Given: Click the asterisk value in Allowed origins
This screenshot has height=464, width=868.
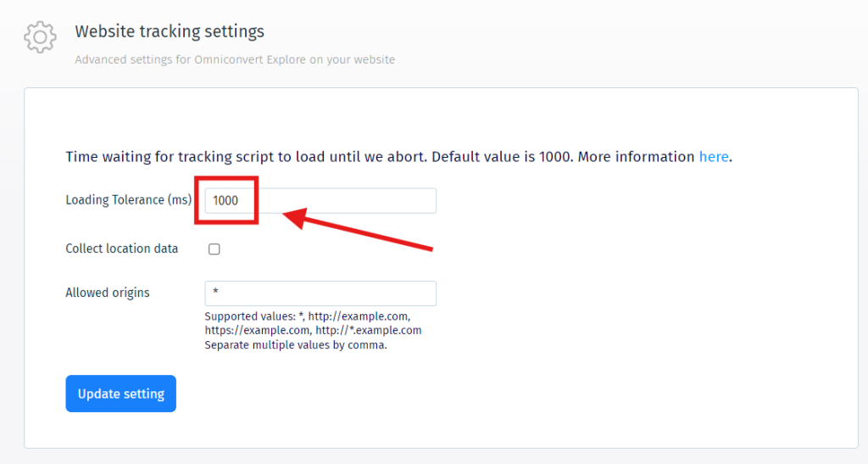Looking at the screenshot, I should tap(216, 293).
